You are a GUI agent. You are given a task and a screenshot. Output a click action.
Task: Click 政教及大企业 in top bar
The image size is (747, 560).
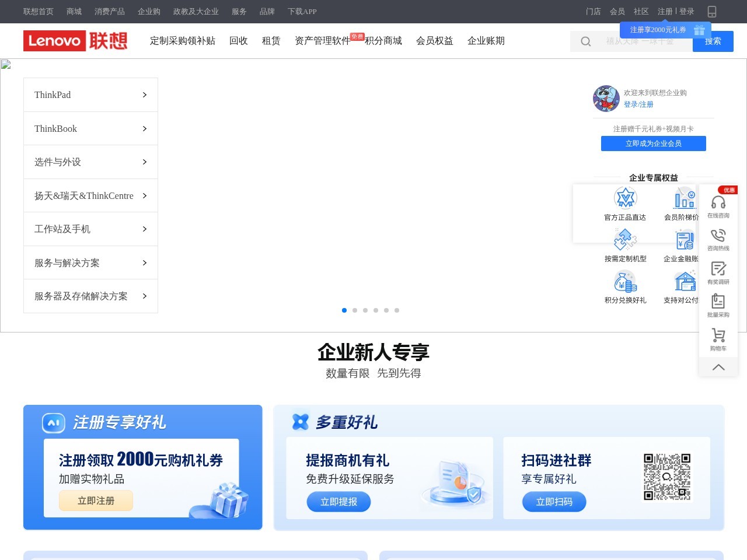(x=196, y=12)
